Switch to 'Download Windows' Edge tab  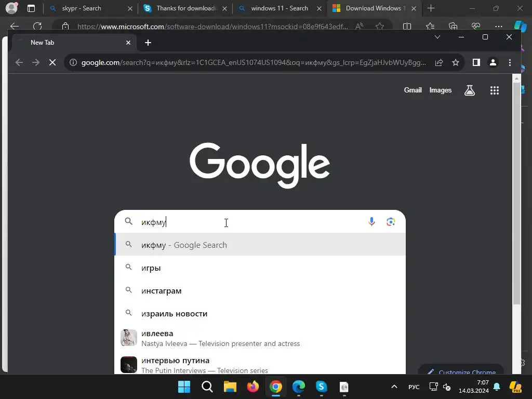(375, 8)
